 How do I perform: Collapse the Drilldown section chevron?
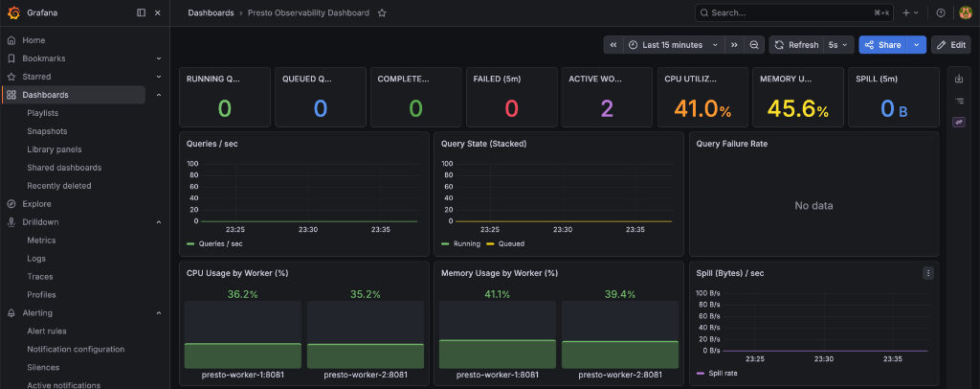[x=159, y=222]
